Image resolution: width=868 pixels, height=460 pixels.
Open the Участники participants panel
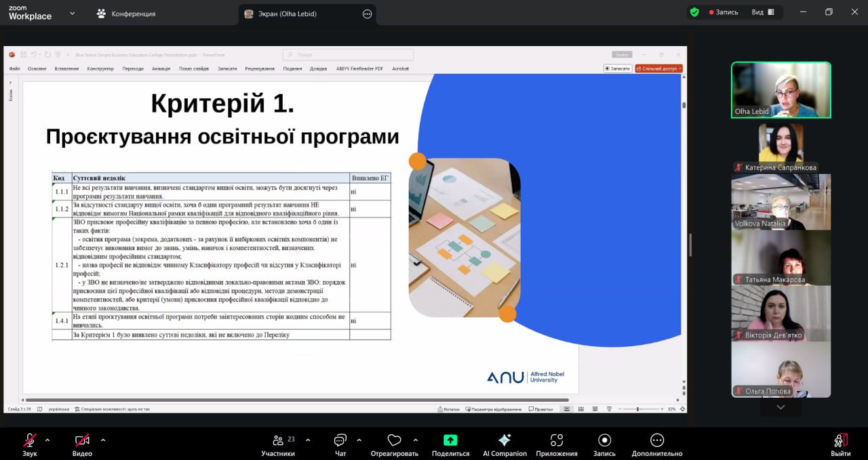(278, 440)
